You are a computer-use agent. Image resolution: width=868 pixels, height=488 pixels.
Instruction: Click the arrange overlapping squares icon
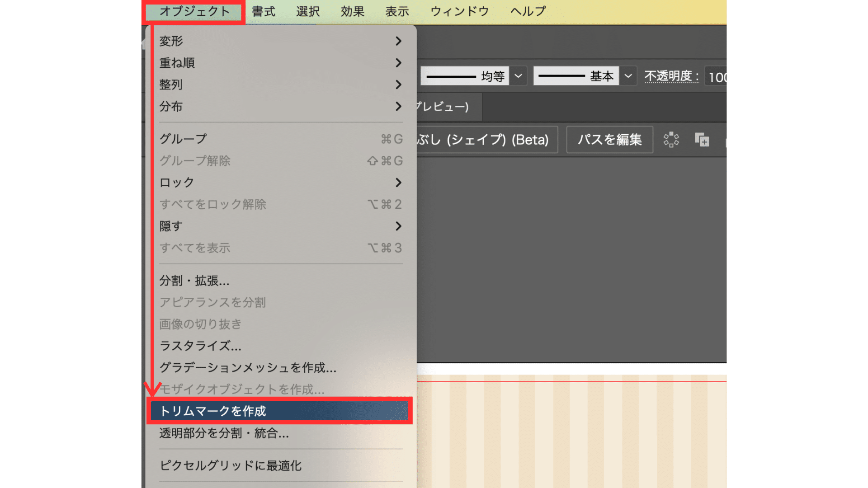pos(702,140)
